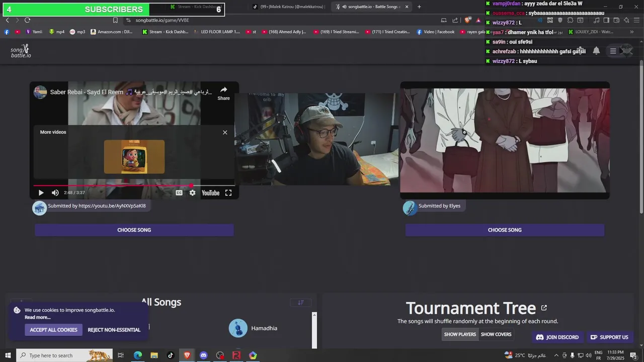Choose the song submitted by Elyes
The width and height of the screenshot is (644, 362).
coord(505,230)
